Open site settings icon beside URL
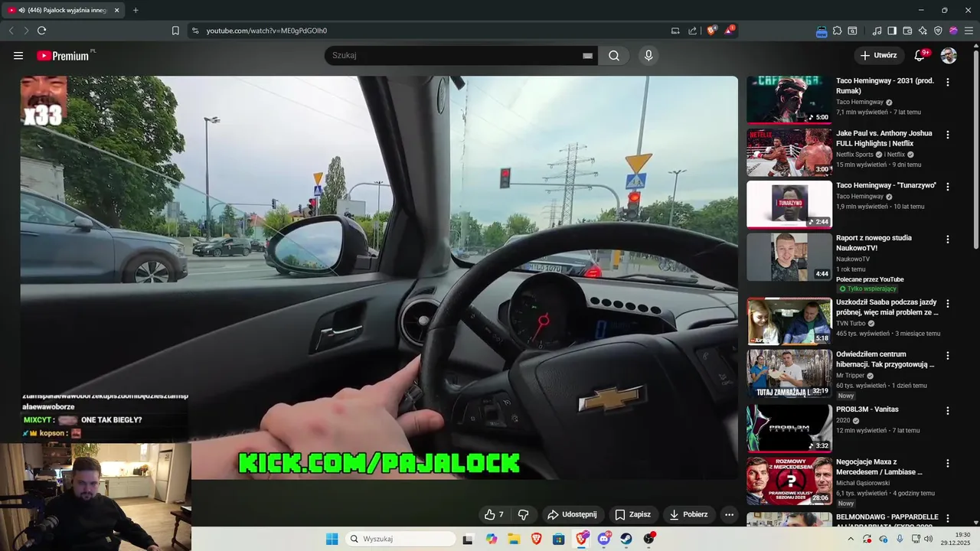 [195, 31]
